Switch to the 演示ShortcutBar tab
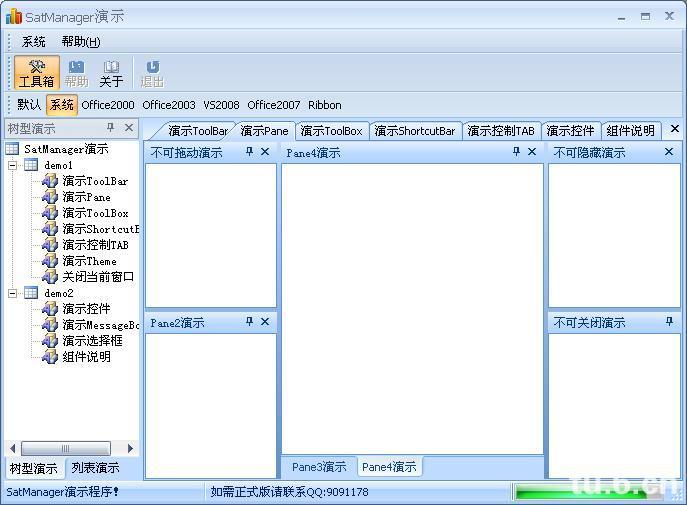The image size is (687, 505). (414, 131)
